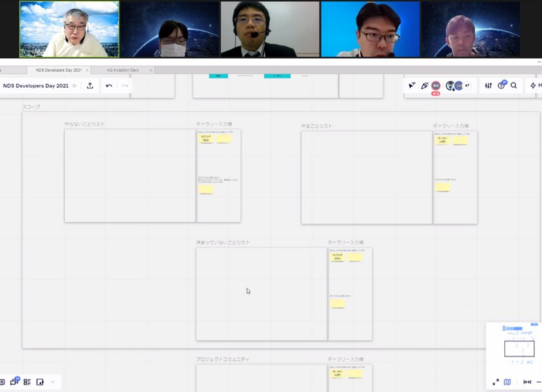The width and height of the screenshot is (542, 392).
Task: Select first yellow sticky beside やることリスト
Action: 443,140
